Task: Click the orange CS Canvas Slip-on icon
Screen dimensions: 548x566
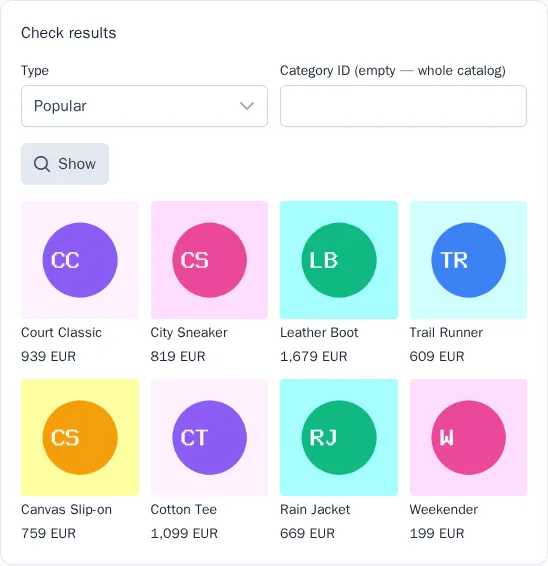Action: [x=80, y=437]
